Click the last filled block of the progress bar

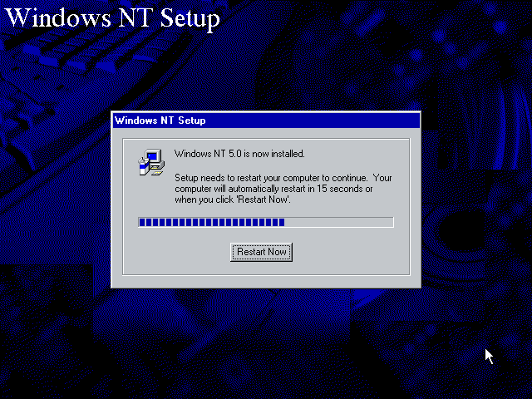[x=282, y=222]
